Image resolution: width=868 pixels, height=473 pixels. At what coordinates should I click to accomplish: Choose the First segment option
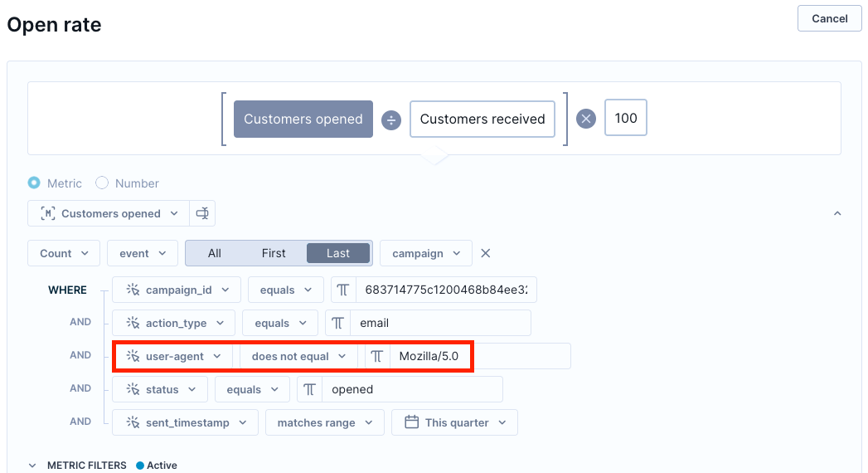[274, 253]
